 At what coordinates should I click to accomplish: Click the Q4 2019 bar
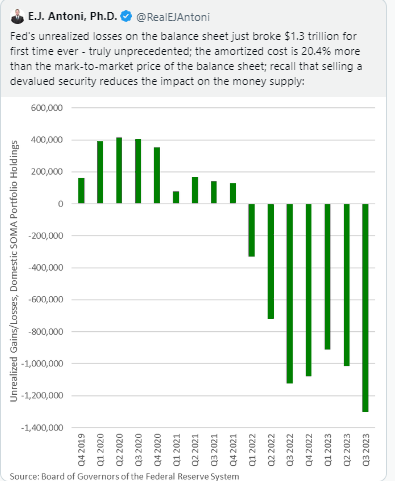tap(81, 191)
